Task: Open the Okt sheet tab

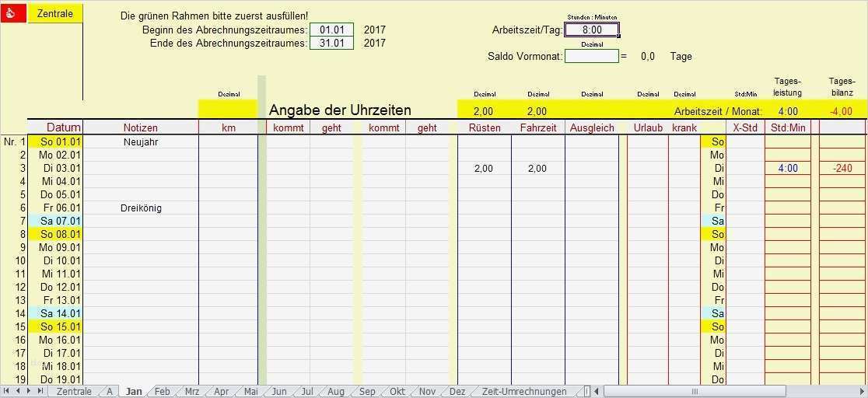Action: [397, 391]
